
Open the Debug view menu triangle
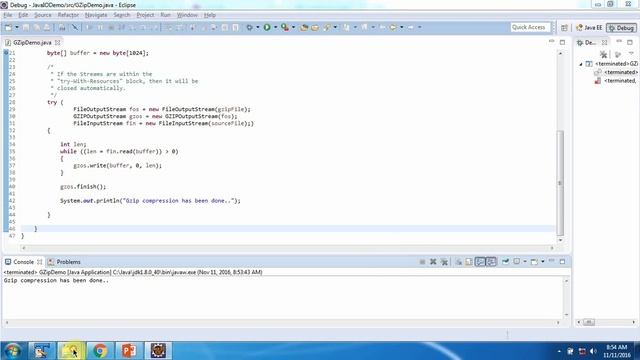(631, 54)
